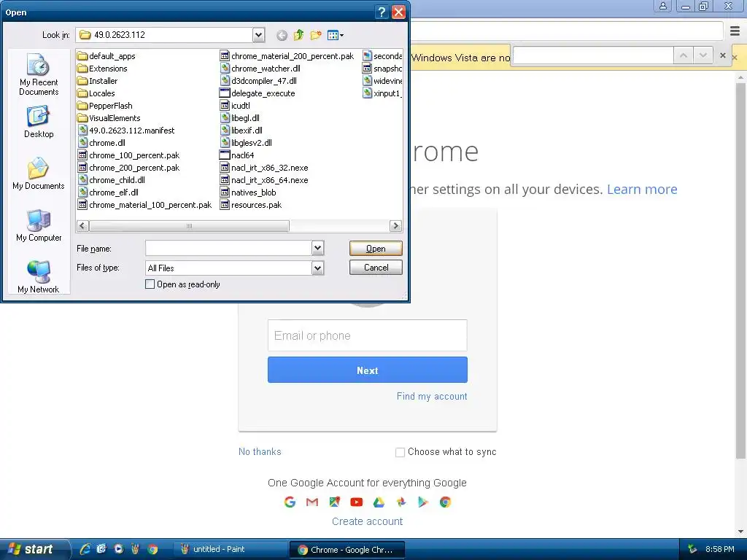Tick the Open as read-only checkbox
The width and height of the screenshot is (747, 560).
pos(150,284)
